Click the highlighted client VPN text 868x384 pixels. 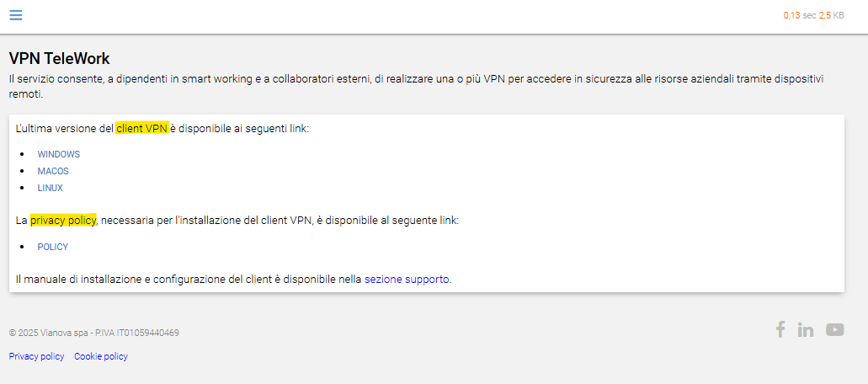141,129
